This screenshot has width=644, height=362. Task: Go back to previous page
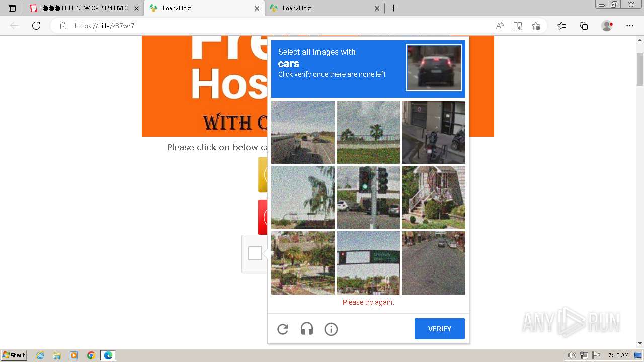[x=14, y=26]
